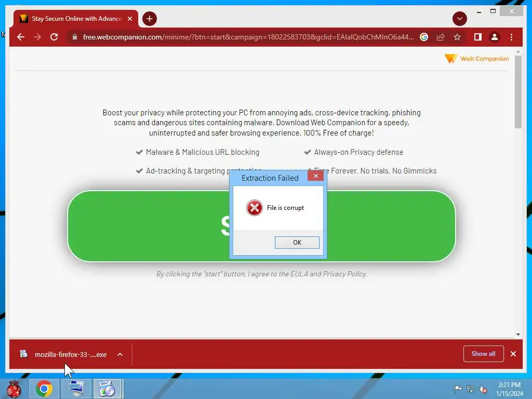Open Chrome from the taskbar
Screen dimensions: 532x399
click(x=44, y=389)
